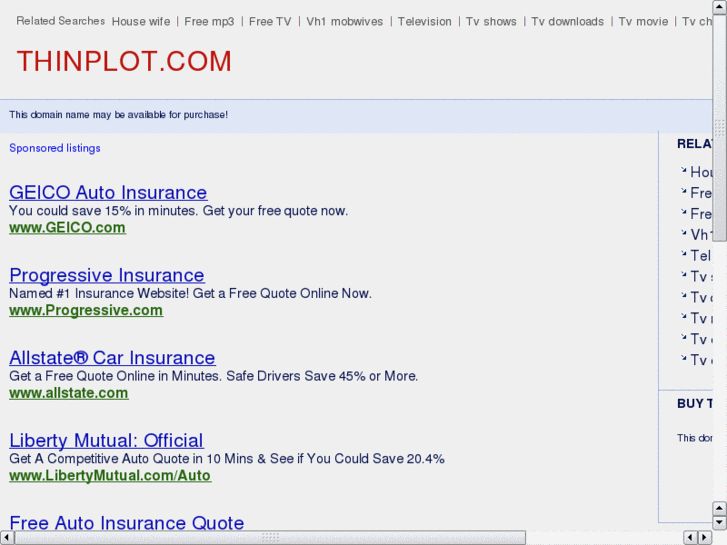Open the GEICO Auto Insurance ad title
This screenshot has width=727, height=545.
click(x=108, y=192)
